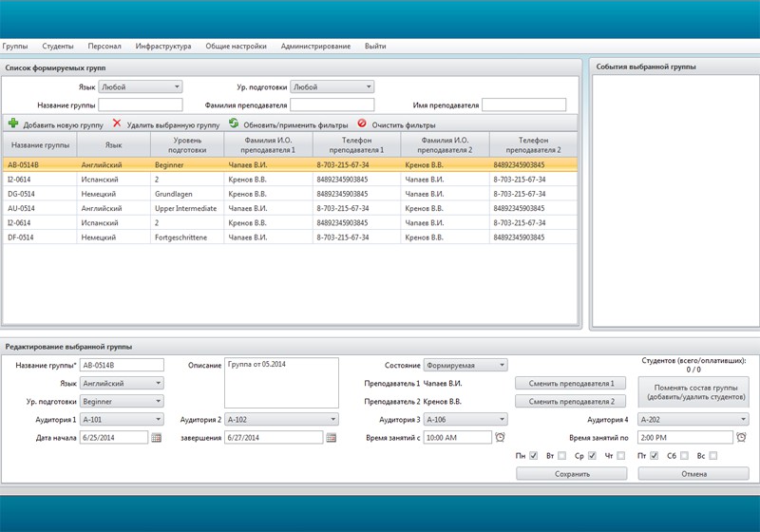The height and width of the screenshot is (532, 760).
Task: Expand the Аудитория 2 dropdown
Action: [x=281, y=419]
